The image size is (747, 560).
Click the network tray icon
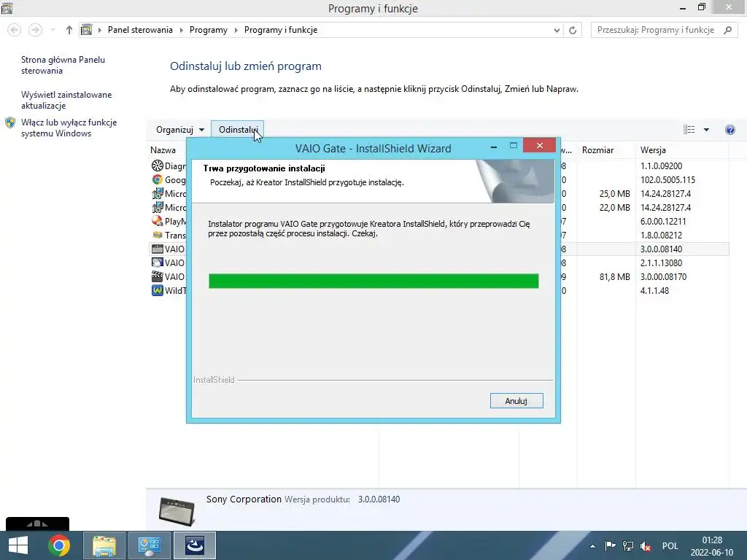tap(628, 546)
